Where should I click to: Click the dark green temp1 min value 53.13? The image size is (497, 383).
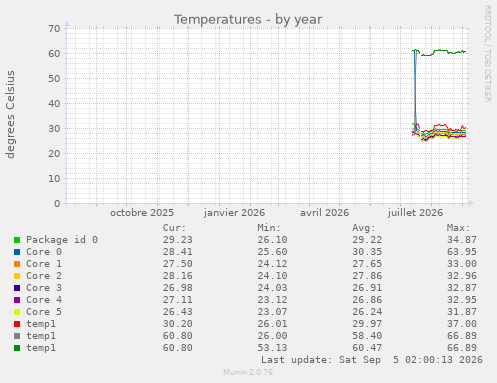272,348
